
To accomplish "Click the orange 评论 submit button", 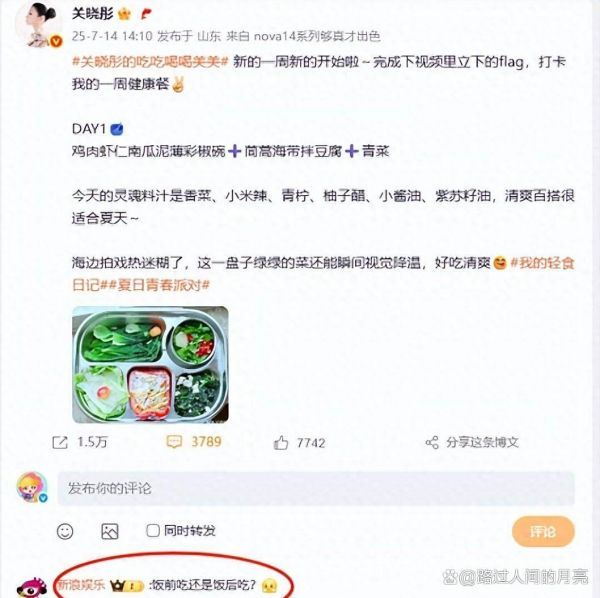I will (x=543, y=531).
